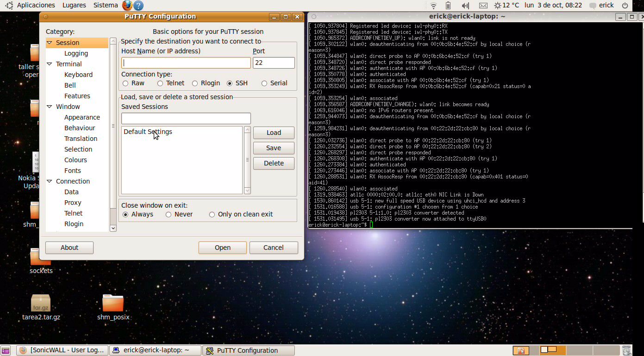The height and width of the screenshot is (356, 644).
Task: Open the Aplicaciones menu
Action: pyautogui.click(x=36, y=5)
